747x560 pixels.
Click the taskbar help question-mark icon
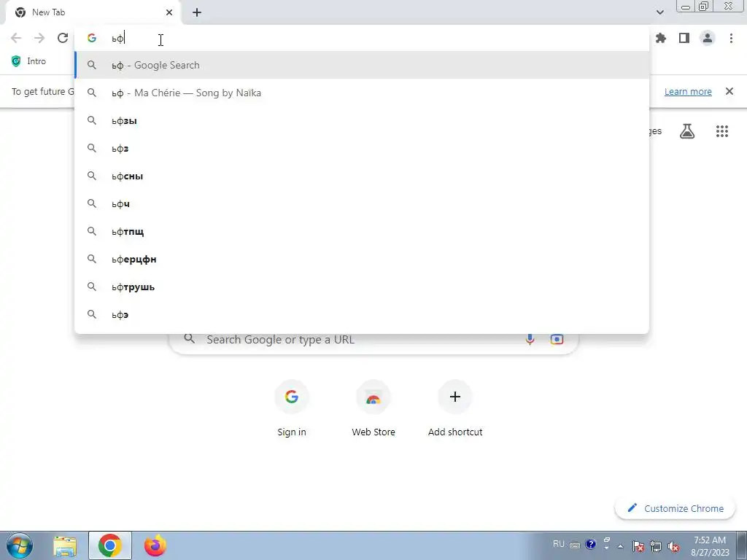click(x=591, y=544)
